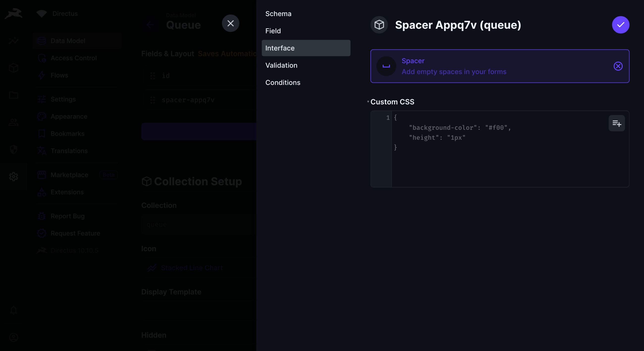Click the checkmark save button
Screen dimensions: 644x351
pyautogui.click(x=620, y=25)
